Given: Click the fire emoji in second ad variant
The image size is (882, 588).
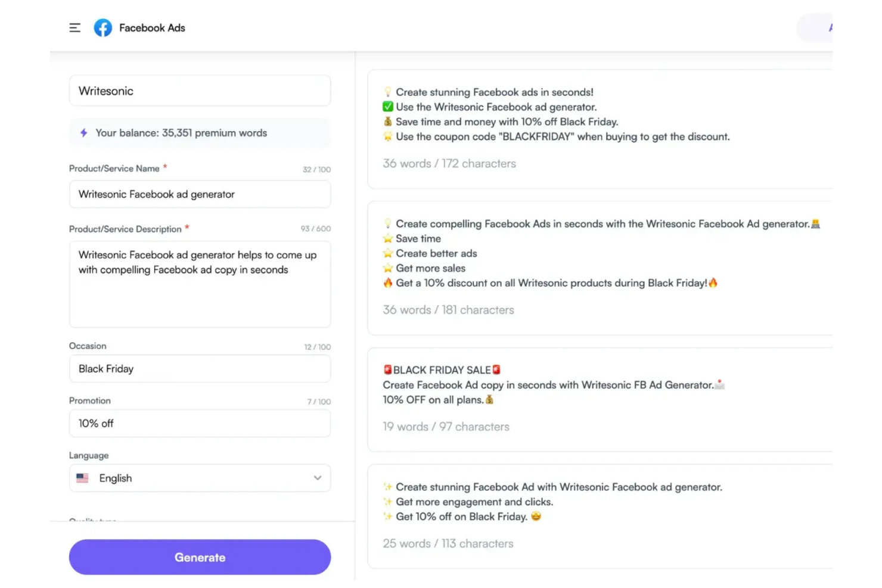Looking at the screenshot, I should (387, 283).
